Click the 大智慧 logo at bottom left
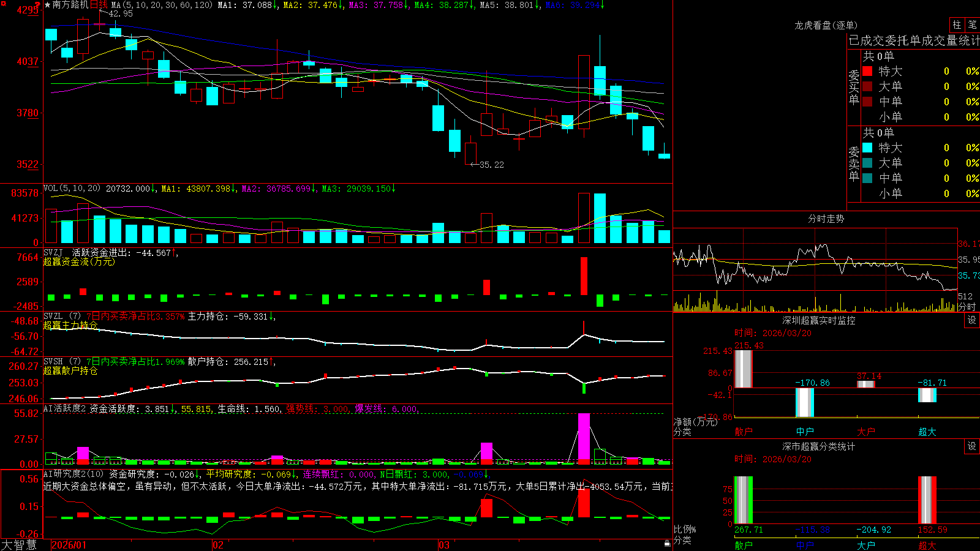Viewport: 980px width, 551px height. pos(19,544)
